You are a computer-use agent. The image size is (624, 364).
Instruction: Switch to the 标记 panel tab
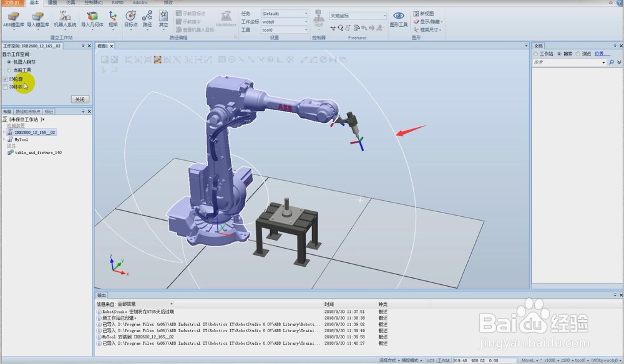[x=49, y=112]
